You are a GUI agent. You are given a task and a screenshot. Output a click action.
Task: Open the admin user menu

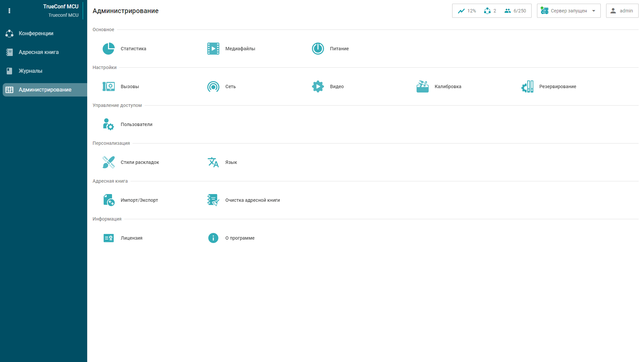point(622,11)
